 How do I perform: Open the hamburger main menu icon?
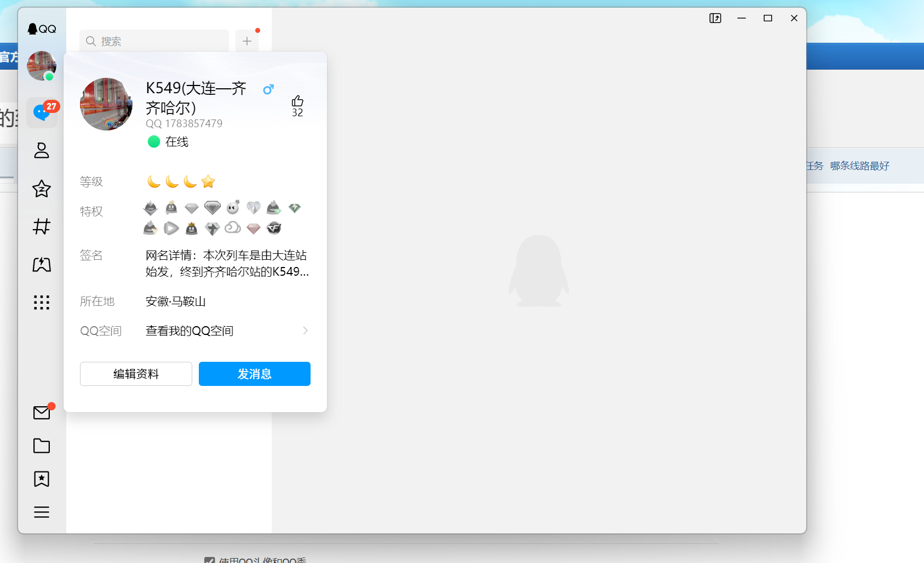(x=42, y=512)
